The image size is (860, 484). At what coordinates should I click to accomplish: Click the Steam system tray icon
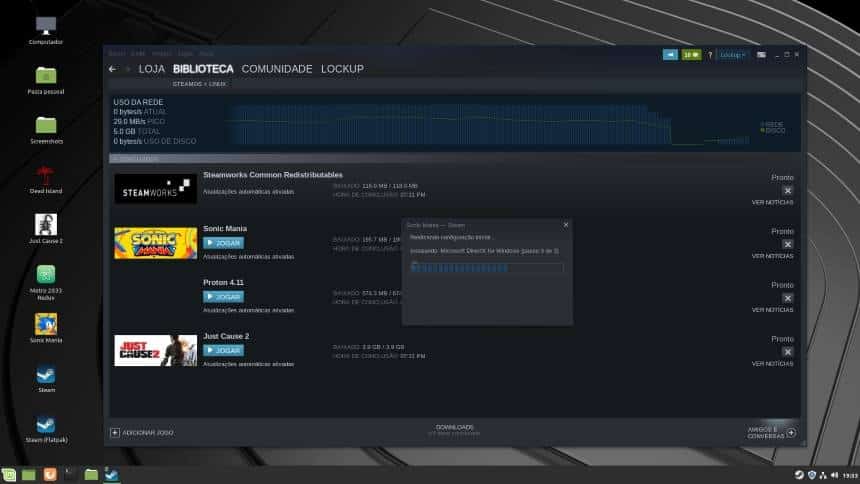click(x=799, y=475)
